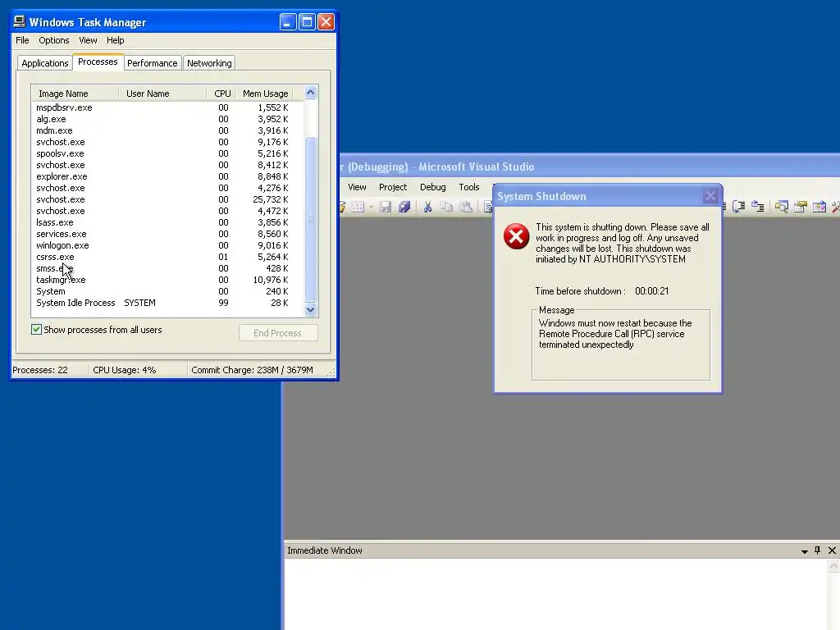Viewport: 840px width, 630px height.
Task: Select the mspdbsrv.exe process row
Action: tap(167, 107)
